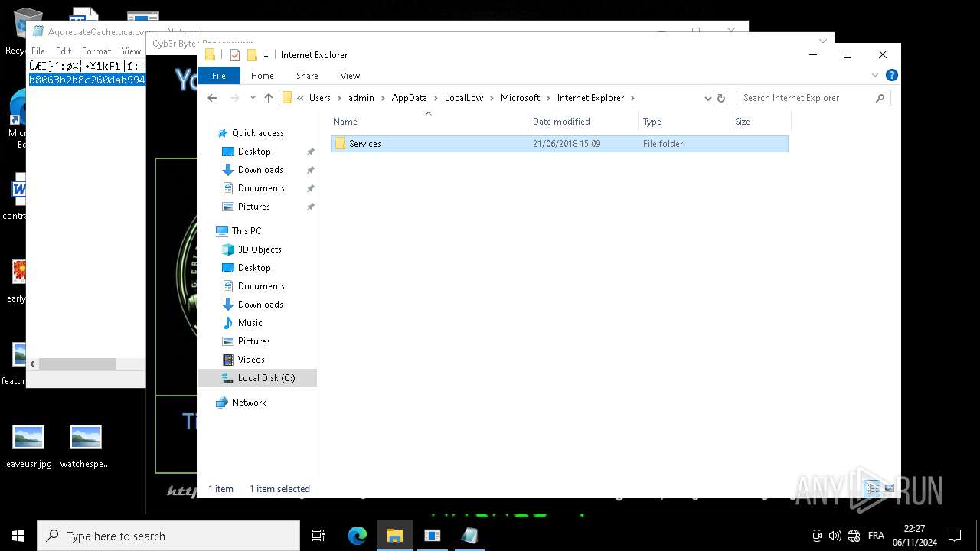Switch FRA input language indicator
The image size is (980, 551).
tap(876, 536)
